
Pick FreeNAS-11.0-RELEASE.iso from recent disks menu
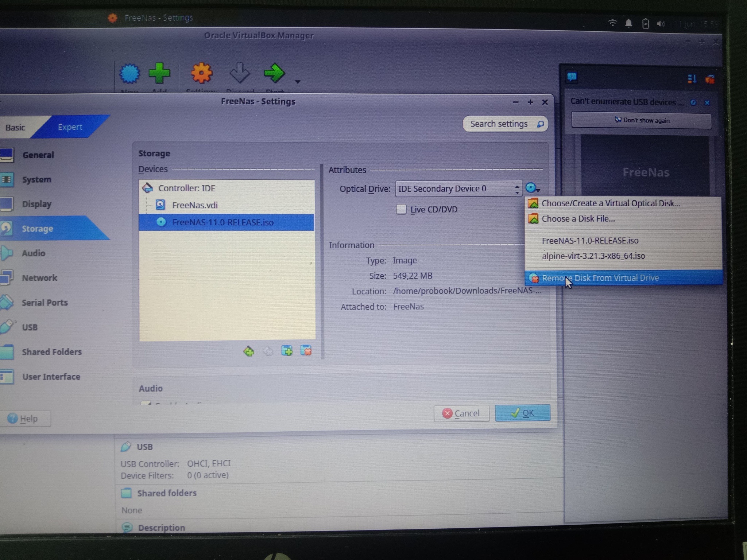tap(623, 241)
